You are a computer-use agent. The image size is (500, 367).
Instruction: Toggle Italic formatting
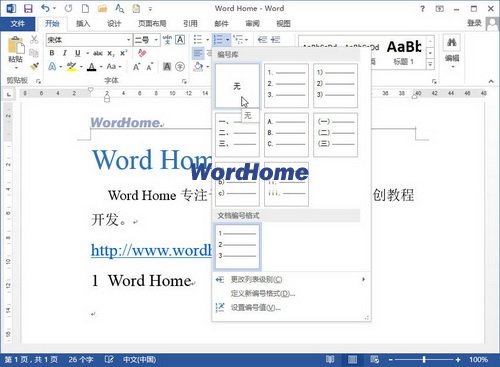point(65,53)
